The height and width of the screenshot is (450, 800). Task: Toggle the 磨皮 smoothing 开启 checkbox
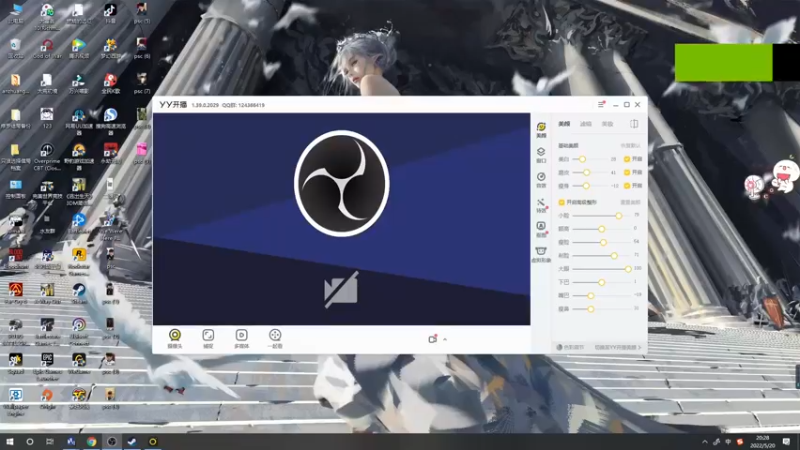tap(627, 172)
